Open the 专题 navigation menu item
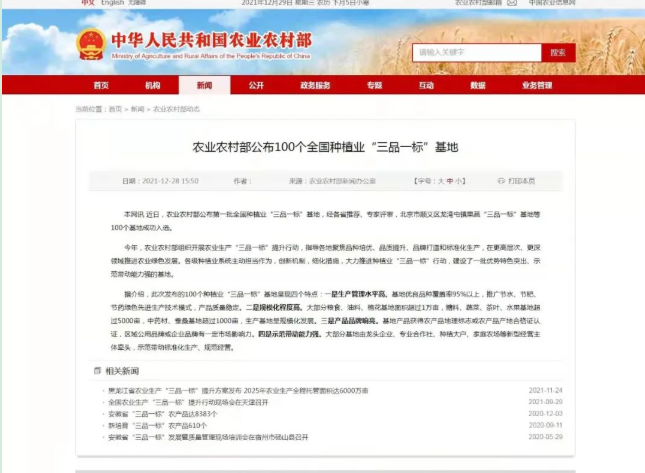 coord(374,85)
